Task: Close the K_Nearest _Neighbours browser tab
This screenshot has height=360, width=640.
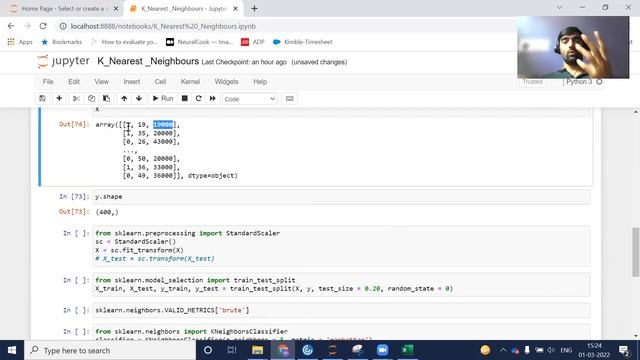Action: click(236, 8)
